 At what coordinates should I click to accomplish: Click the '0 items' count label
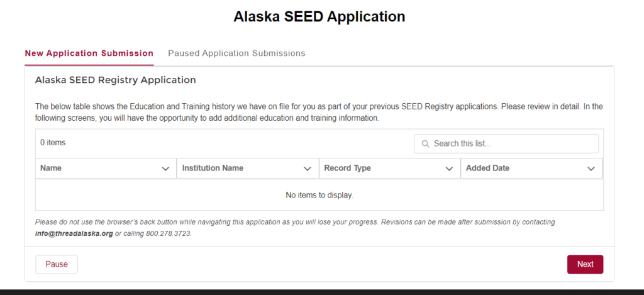53,143
